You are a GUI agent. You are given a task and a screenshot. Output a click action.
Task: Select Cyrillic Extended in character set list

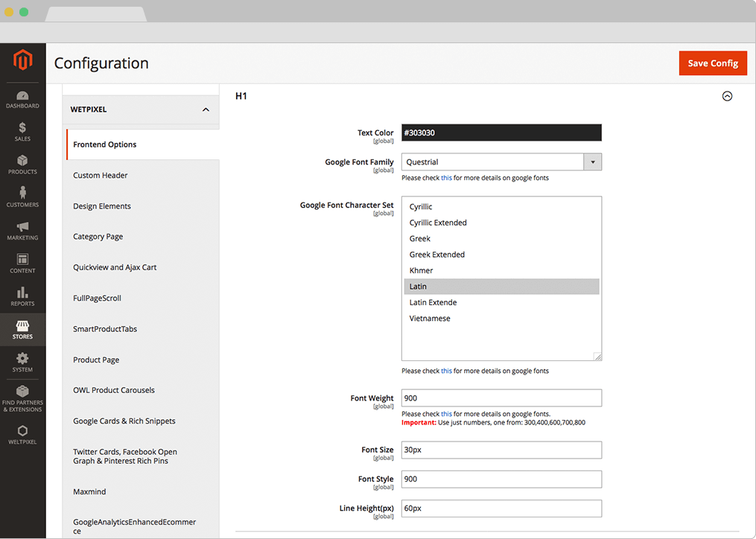[438, 223]
